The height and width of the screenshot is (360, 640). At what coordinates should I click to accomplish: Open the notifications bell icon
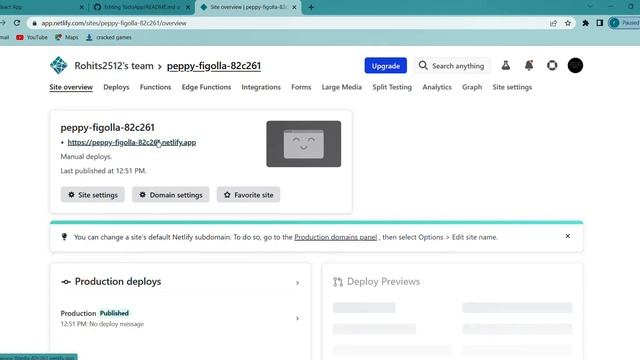point(529,65)
